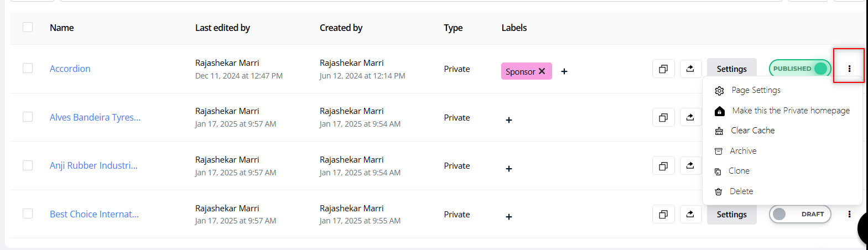The height and width of the screenshot is (250, 868).
Task: Open the Accordion page link
Action: [70, 69]
